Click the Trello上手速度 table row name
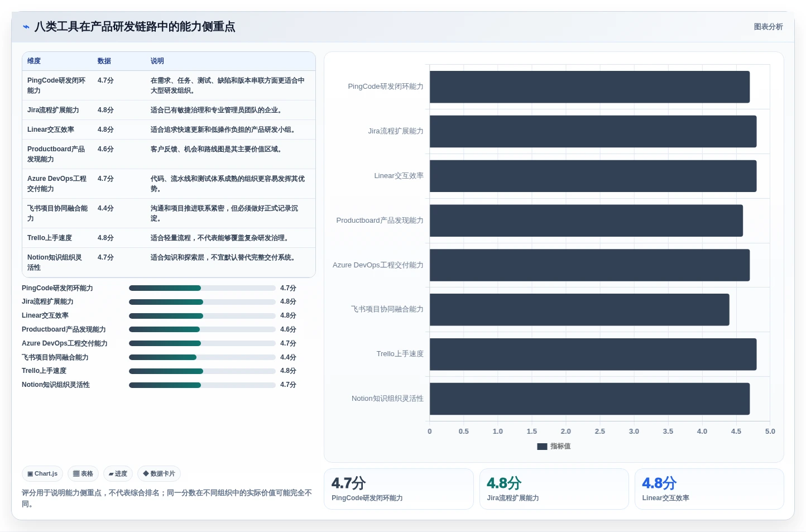Image resolution: width=806 pixels, height=532 pixels. click(50, 238)
